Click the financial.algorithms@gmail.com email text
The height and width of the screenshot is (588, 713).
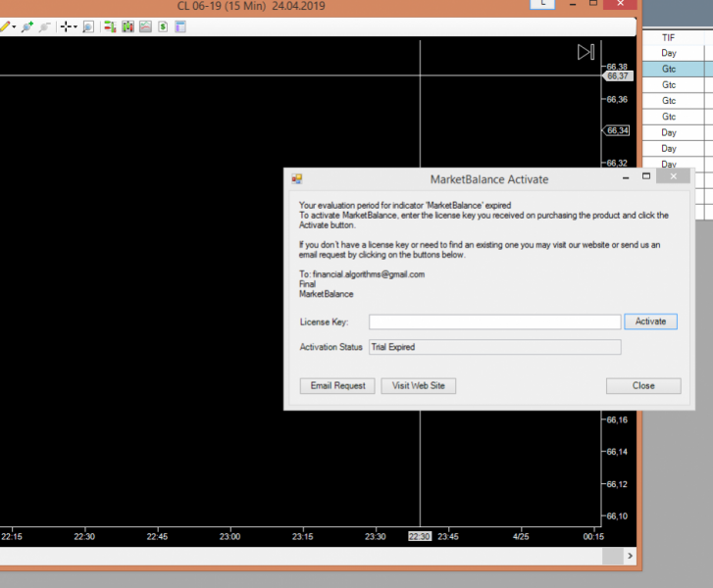click(369, 274)
